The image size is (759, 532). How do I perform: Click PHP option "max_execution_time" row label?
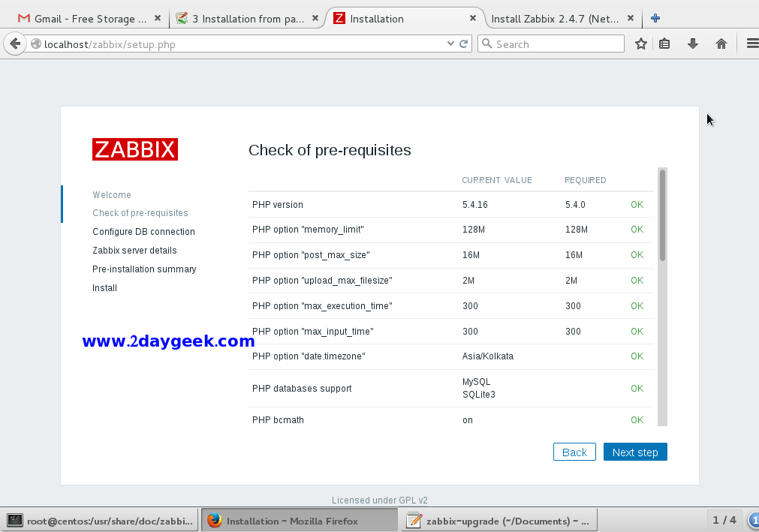pyautogui.click(x=322, y=306)
